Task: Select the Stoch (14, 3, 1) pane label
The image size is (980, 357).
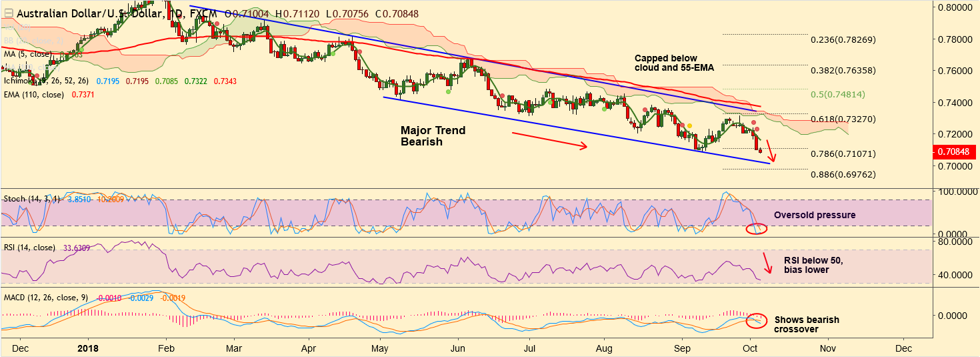Action: tap(31, 199)
